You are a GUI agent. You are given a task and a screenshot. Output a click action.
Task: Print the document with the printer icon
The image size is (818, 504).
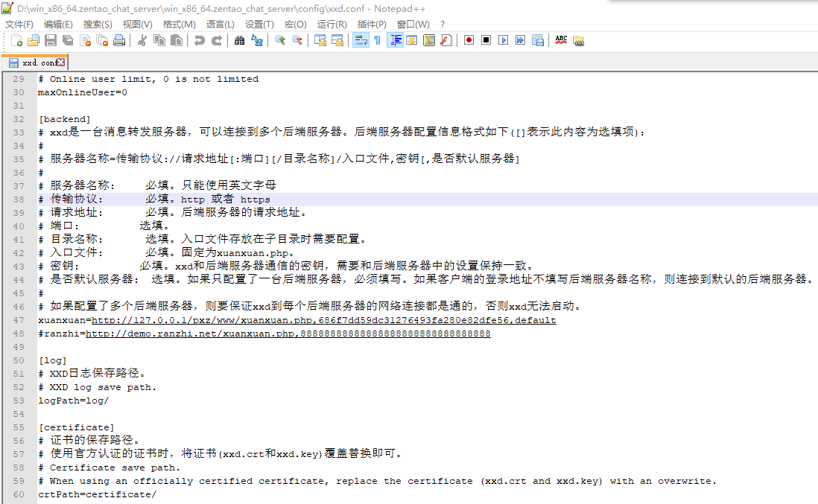point(119,41)
